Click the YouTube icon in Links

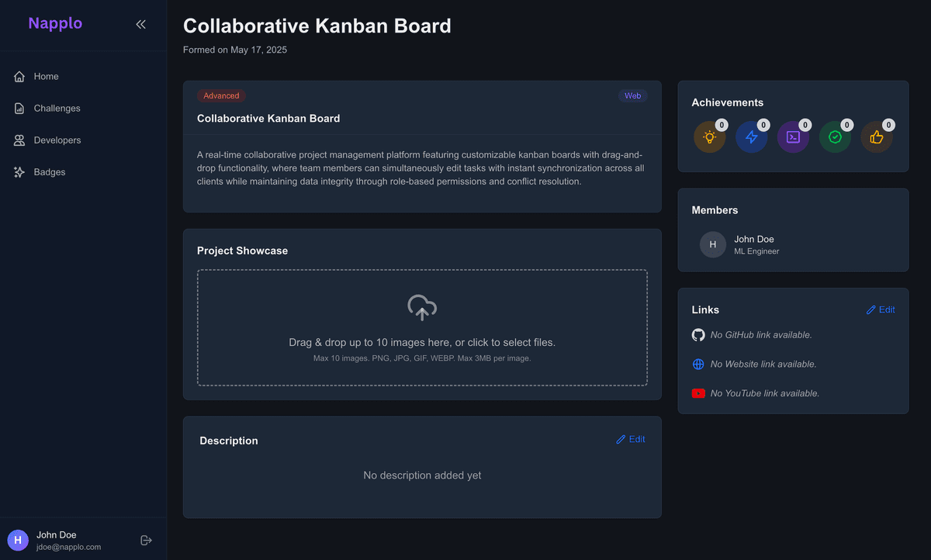pyautogui.click(x=698, y=393)
